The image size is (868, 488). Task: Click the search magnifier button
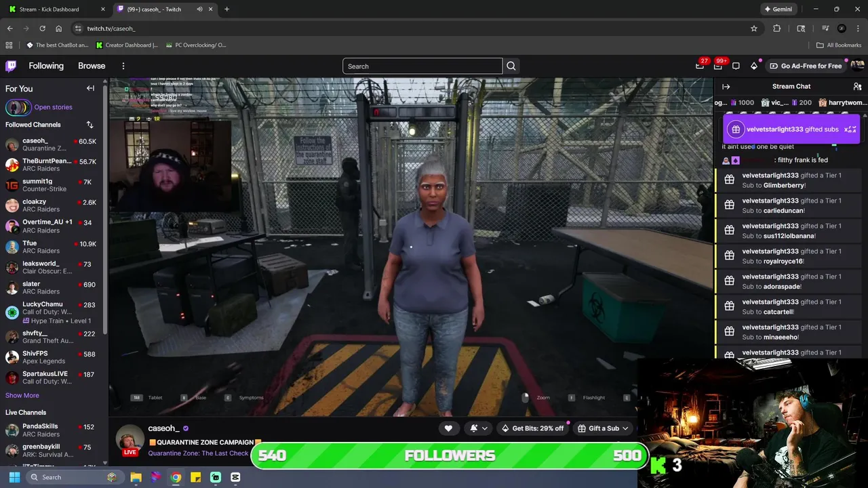tap(511, 66)
